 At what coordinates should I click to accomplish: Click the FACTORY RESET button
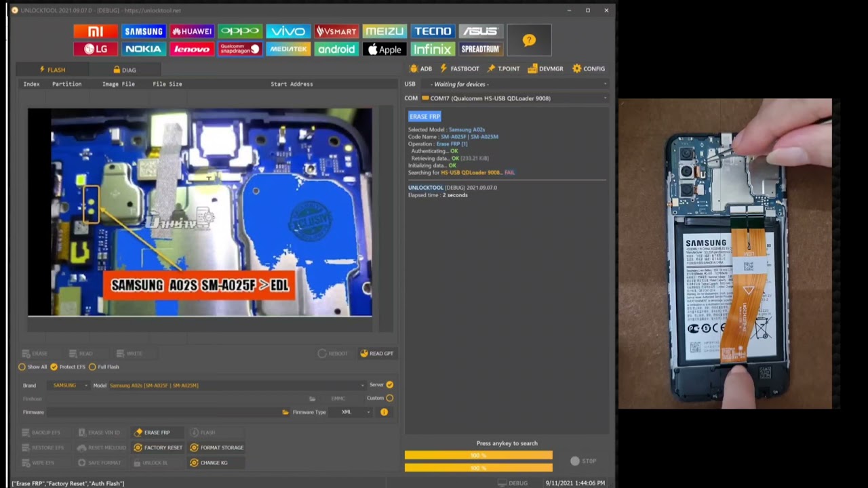tap(158, 447)
